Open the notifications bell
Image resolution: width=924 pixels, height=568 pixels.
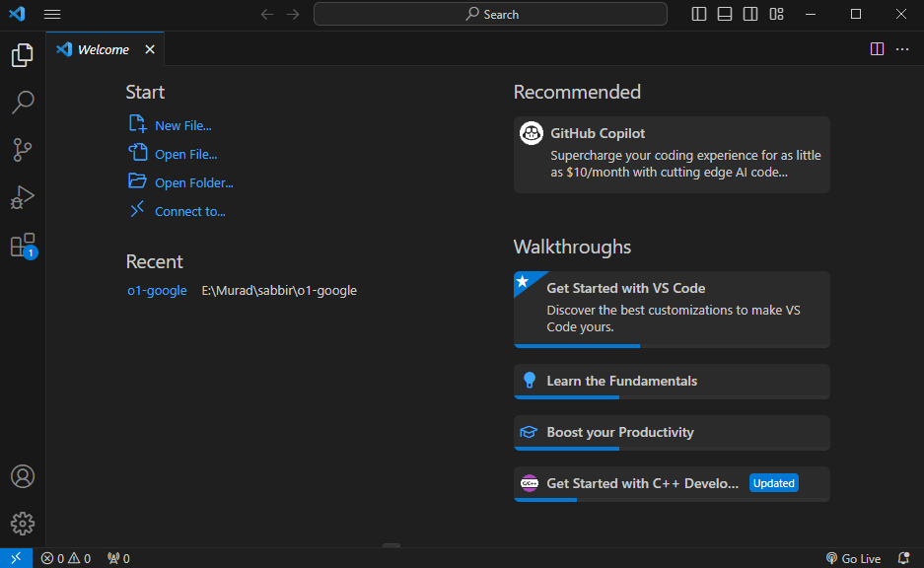point(902,558)
